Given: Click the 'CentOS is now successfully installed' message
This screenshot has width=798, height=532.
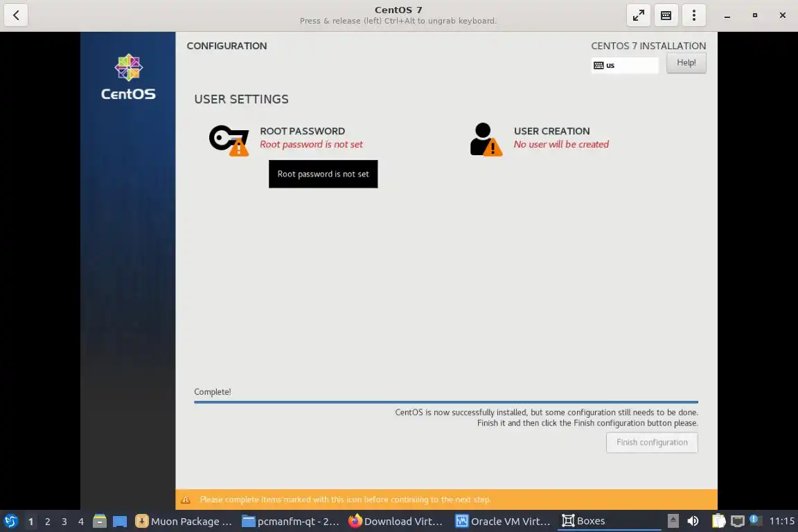Looking at the screenshot, I should click(547, 412).
